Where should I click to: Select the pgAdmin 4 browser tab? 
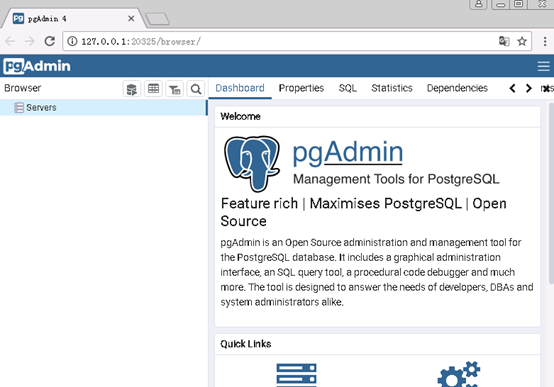(x=73, y=18)
